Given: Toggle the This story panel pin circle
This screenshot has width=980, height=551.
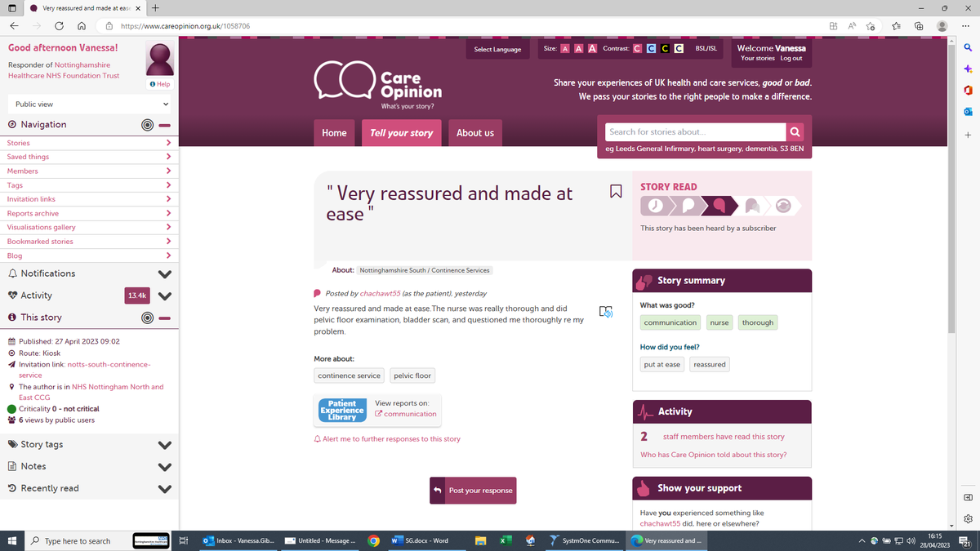Looking at the screenshot, I should click(147, 318).
